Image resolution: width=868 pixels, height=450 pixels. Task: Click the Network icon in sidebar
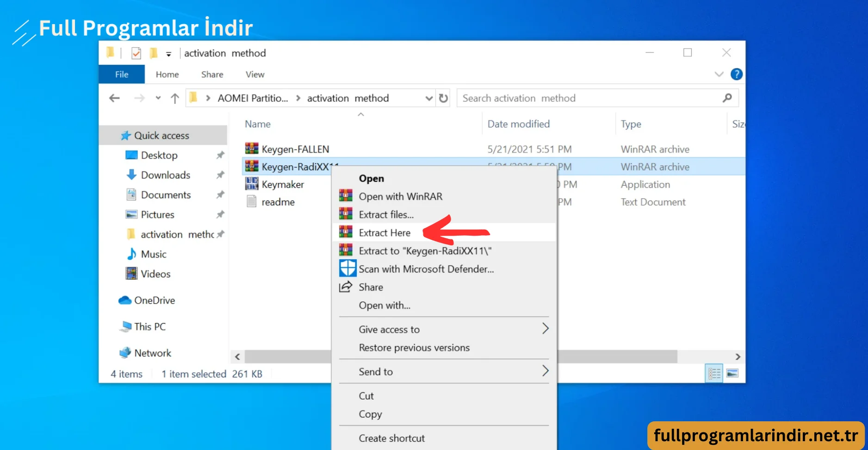(x=125, y=353)
